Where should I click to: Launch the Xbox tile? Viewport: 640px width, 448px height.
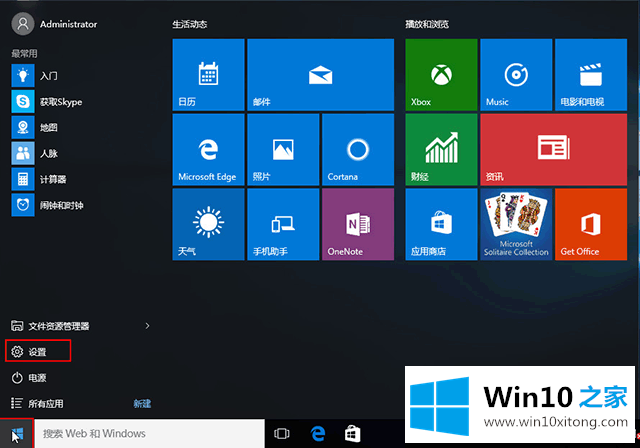point(441,75)
